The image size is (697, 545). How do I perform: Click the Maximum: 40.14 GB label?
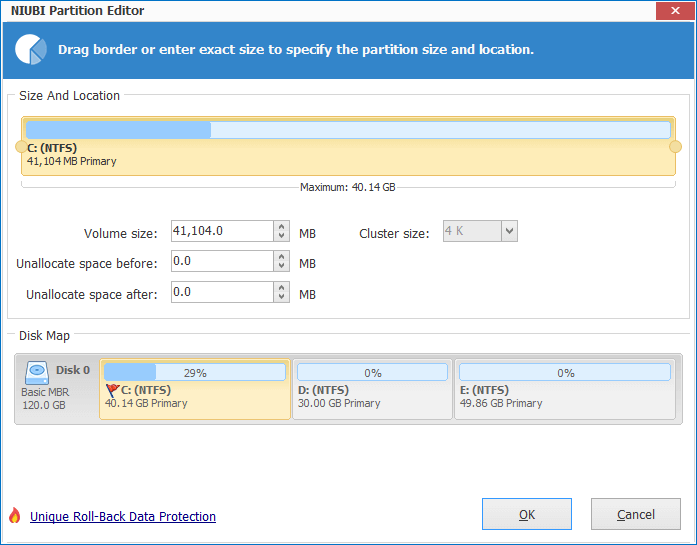click(x=348, y=187)
